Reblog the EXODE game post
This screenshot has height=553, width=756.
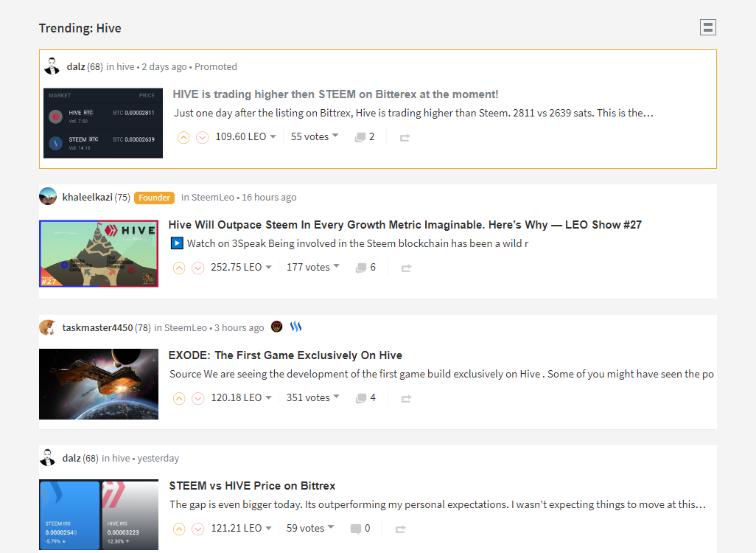tap(405, 398)
